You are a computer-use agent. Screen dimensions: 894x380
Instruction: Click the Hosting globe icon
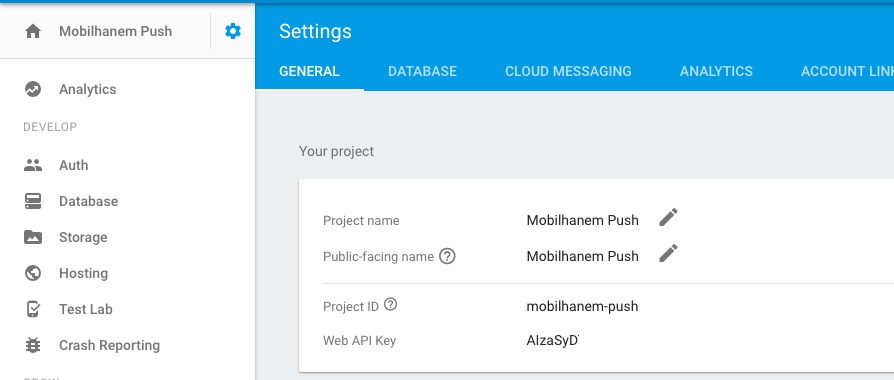[x=33, y=273]
